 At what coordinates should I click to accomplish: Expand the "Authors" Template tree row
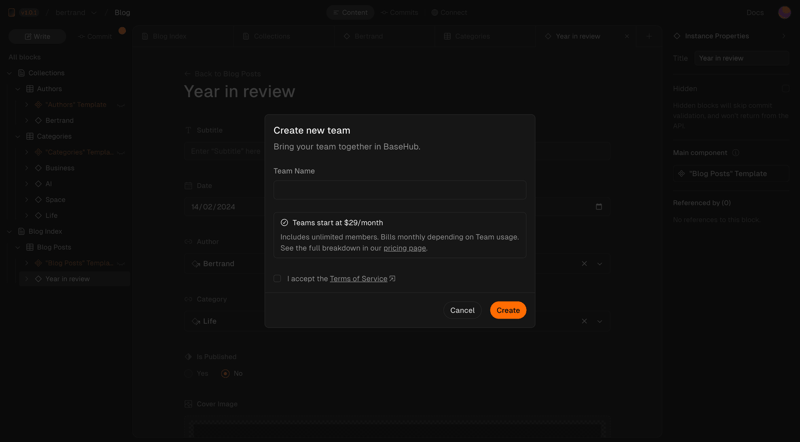click(x=27, y=105)
